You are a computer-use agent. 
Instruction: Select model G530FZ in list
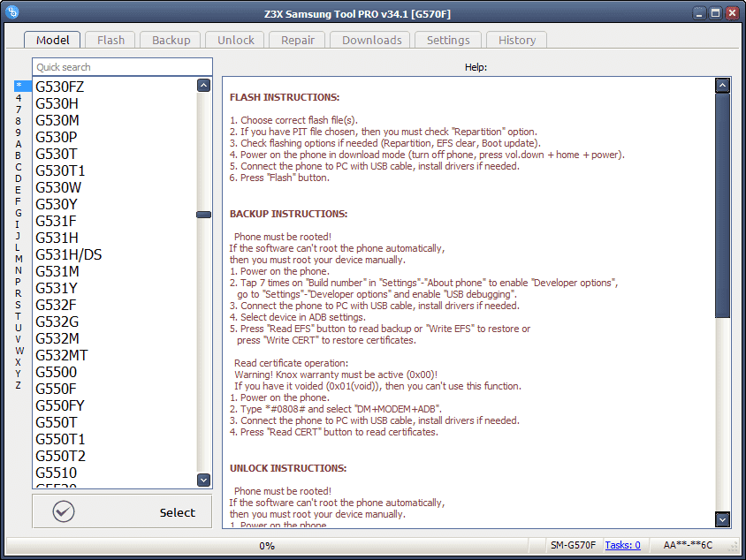59,87
